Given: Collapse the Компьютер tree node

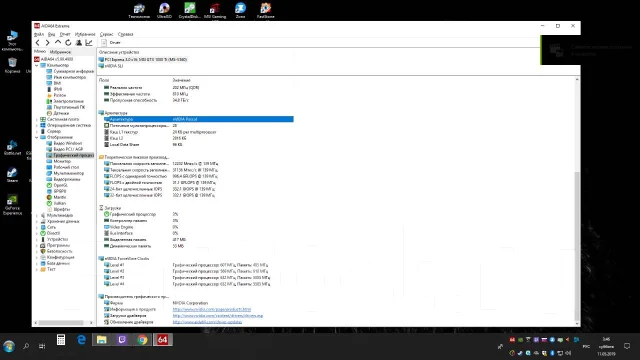Looking at the screenshot, I should [37, 65].
